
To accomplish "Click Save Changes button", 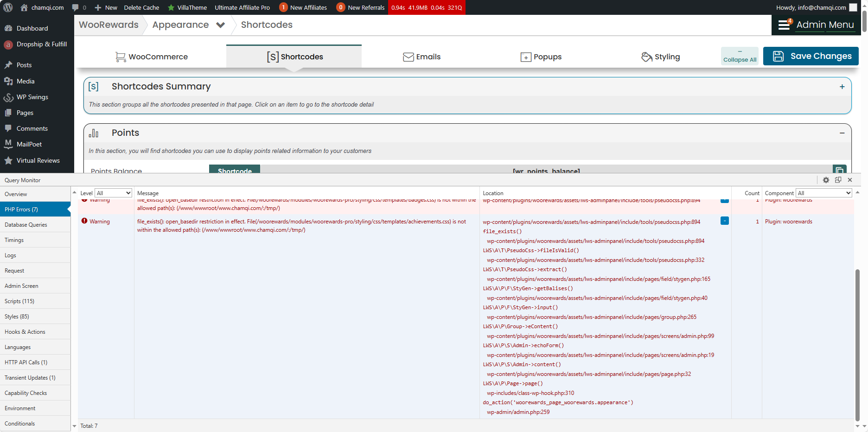I will click(x=811, y=56).
